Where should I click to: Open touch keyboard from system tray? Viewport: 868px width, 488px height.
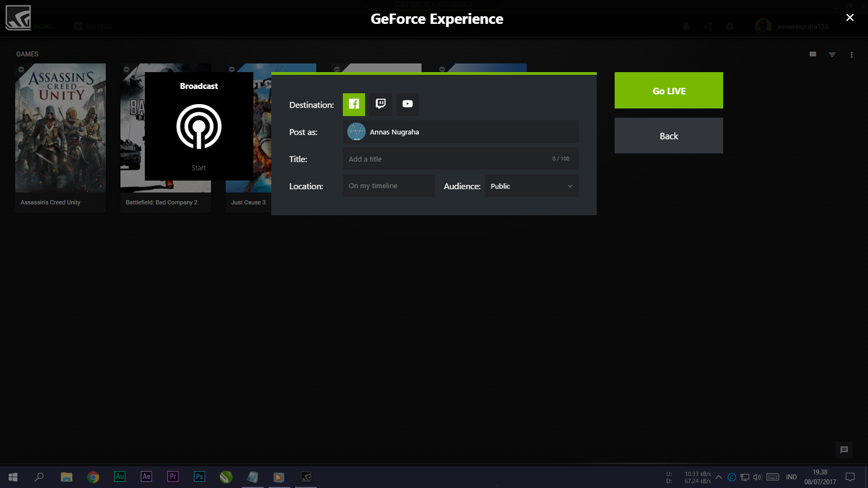point(773,477)
